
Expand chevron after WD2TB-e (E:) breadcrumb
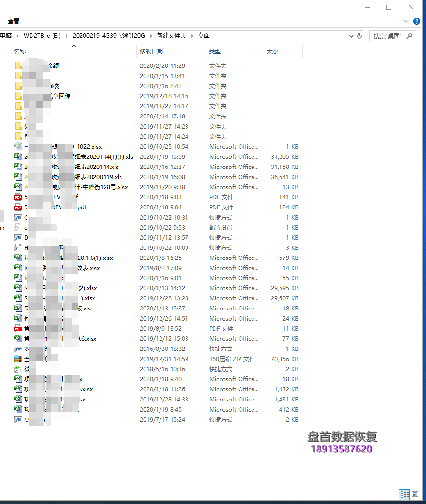67,36
